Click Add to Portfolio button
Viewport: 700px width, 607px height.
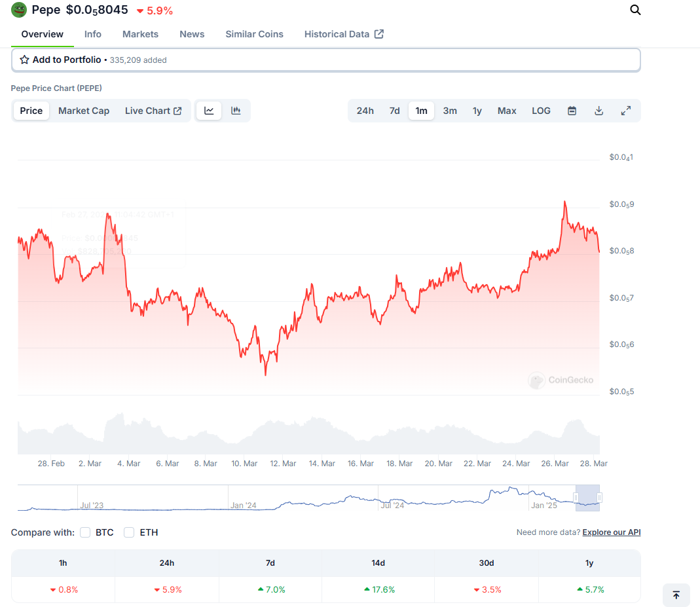(x=326, y=60)
